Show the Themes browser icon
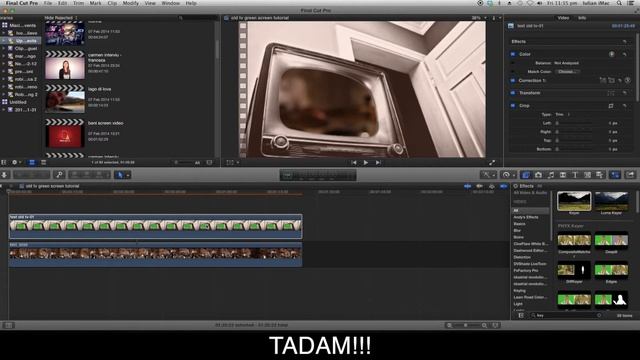The width and height of the screenshot is (640, 360). 599,175
